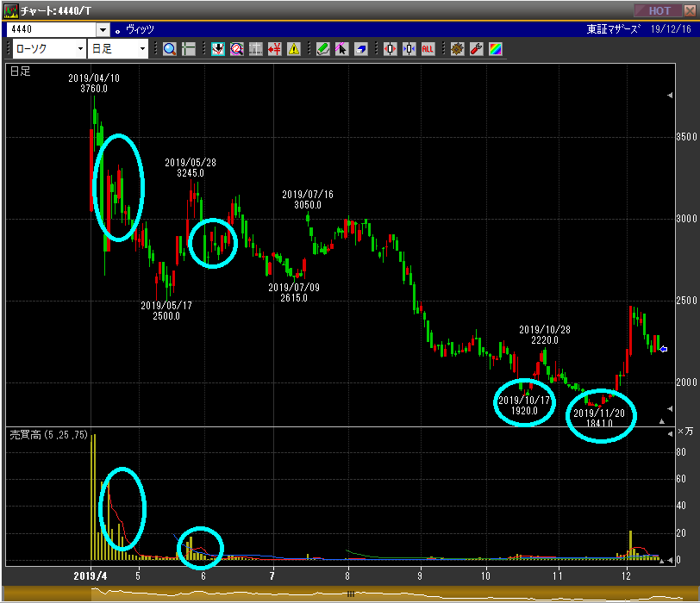Click the timeline scrollbar handle at bottom
This screenshot has width=700, height=603.
tap(350, 594)
